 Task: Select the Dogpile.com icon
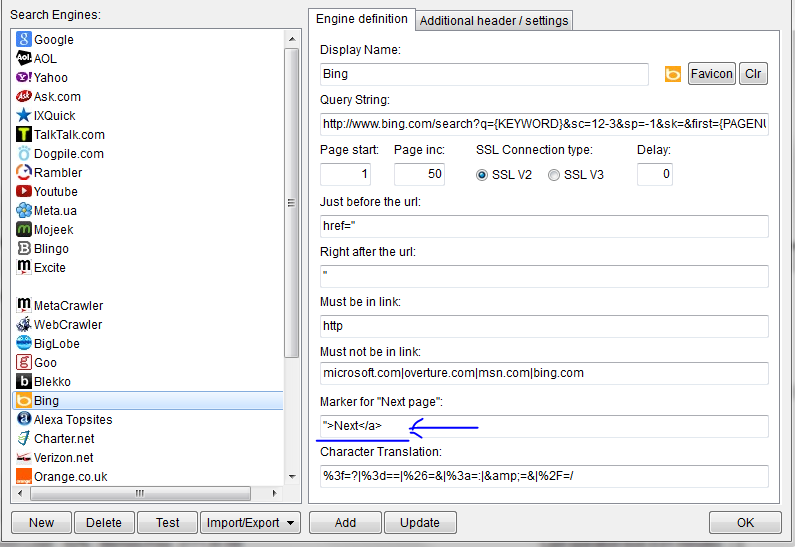click(23, 153)
